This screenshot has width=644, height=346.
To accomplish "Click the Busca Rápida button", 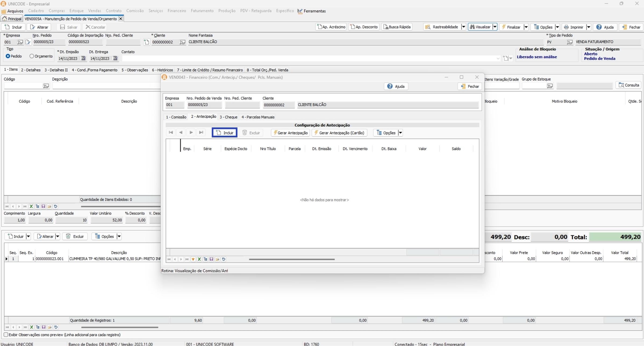I will (397, 27).
